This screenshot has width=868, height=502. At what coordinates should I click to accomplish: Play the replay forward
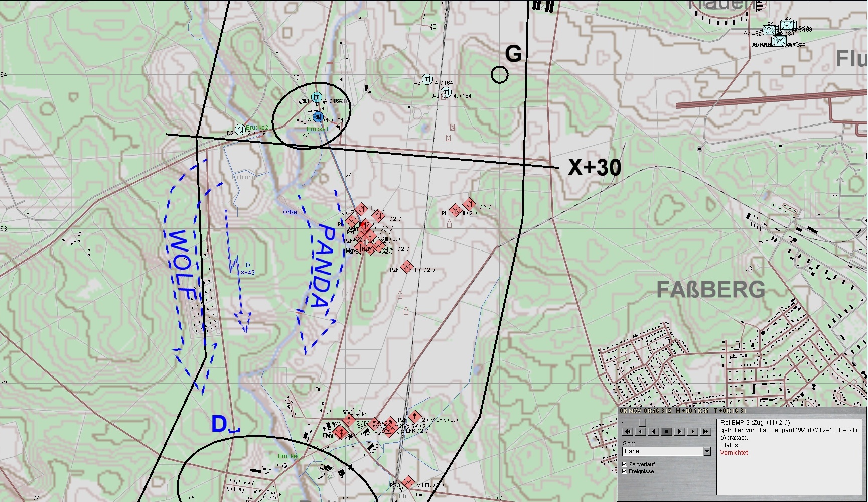tap(693, 432)
